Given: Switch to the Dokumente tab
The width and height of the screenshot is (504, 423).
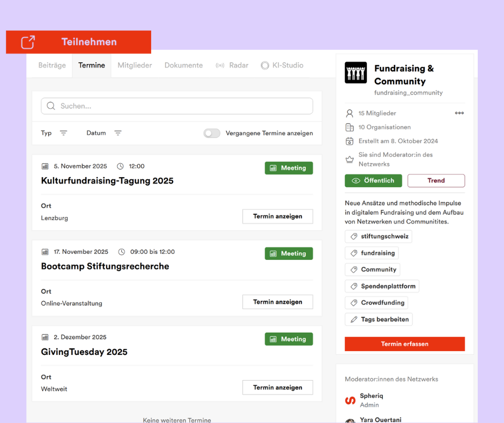Looking at the screenshot, I should point(183,65).
